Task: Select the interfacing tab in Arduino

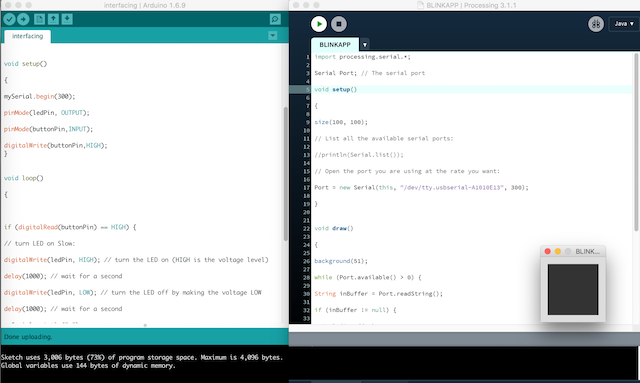Action: coord(27,36)
